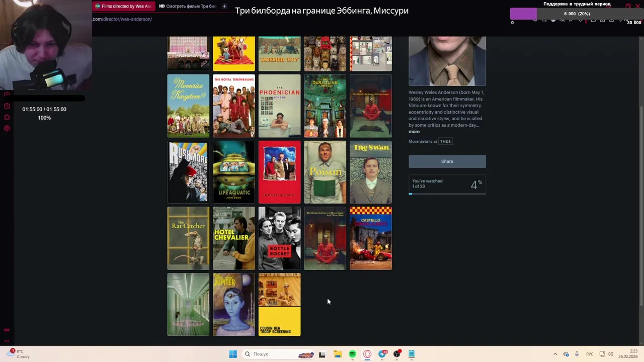Open The Life Aquatic poster
644x362 pixels.
point(234,172)
